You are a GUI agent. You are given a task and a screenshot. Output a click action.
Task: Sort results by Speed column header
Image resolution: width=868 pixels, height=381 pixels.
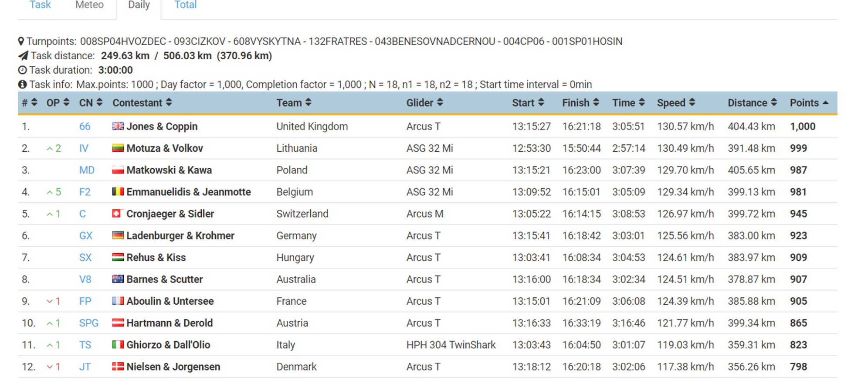pos(676,103)
